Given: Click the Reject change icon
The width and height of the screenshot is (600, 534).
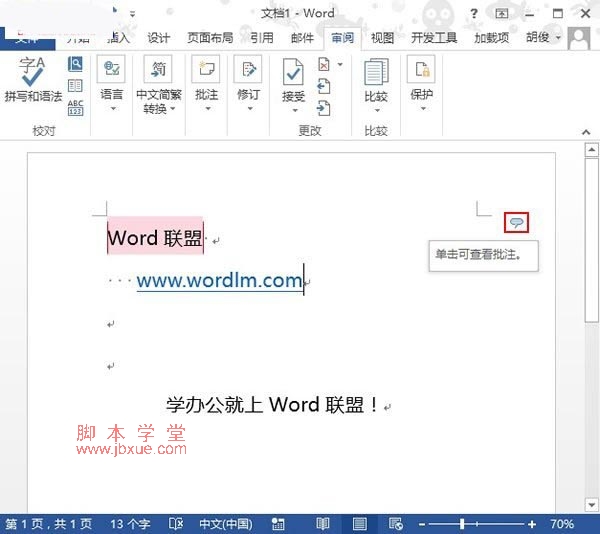Looking at the screenshot, I should pos(324,64).
